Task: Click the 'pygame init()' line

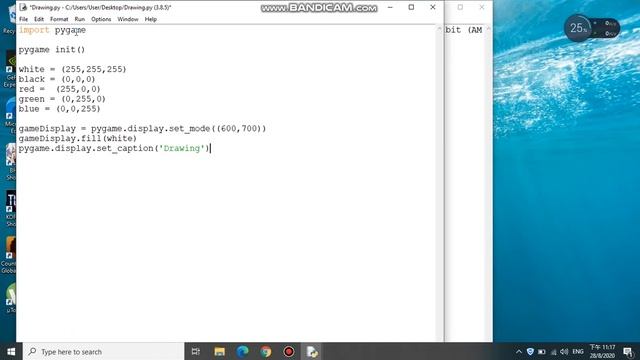Action: 52,50
